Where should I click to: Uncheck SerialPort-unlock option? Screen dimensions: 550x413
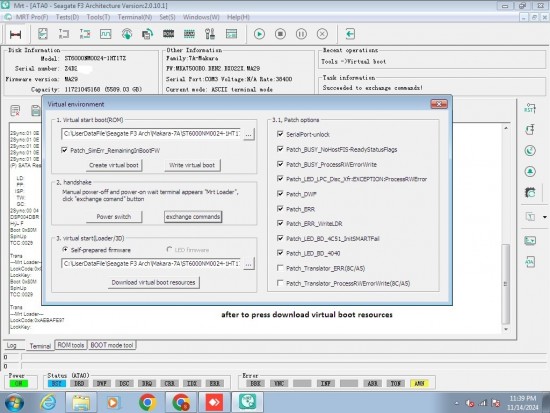[x=280, y=134]
